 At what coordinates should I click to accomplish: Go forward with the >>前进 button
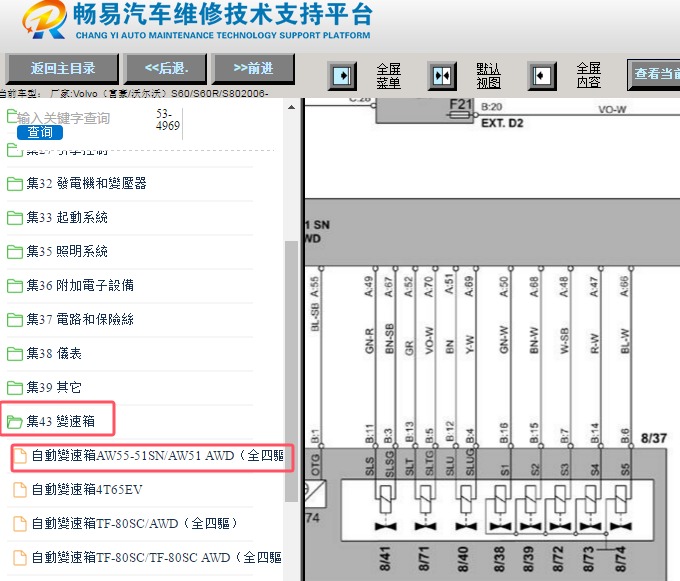(253, 69)
